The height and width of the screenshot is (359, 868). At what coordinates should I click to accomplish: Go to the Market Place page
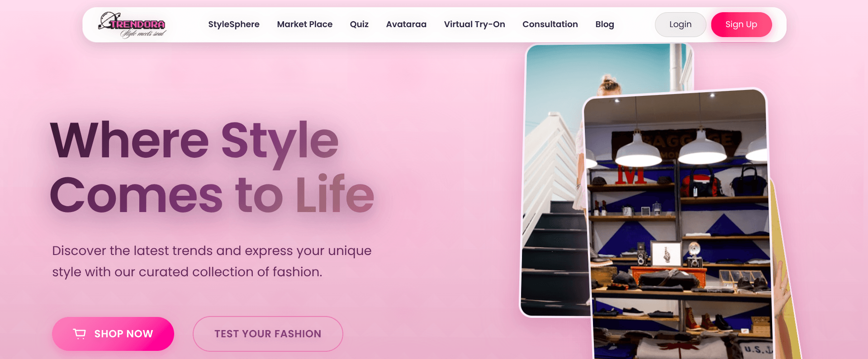304,24
